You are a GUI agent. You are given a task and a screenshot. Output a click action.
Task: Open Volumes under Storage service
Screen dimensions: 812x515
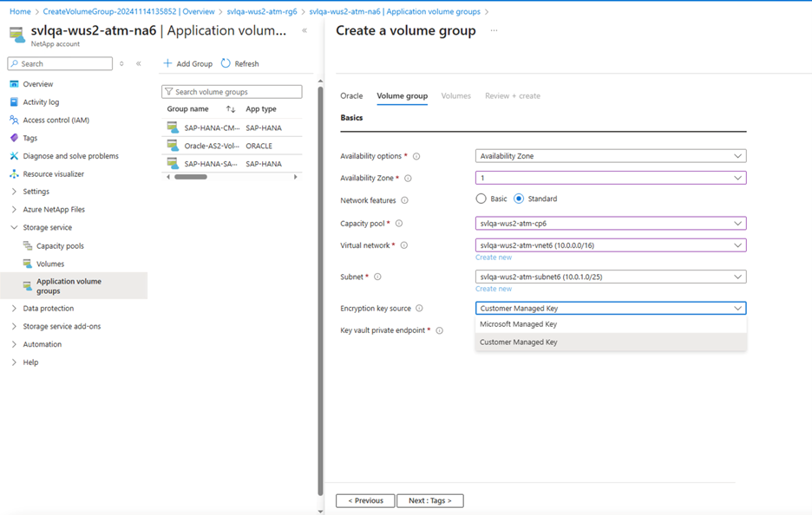[49, 264]
